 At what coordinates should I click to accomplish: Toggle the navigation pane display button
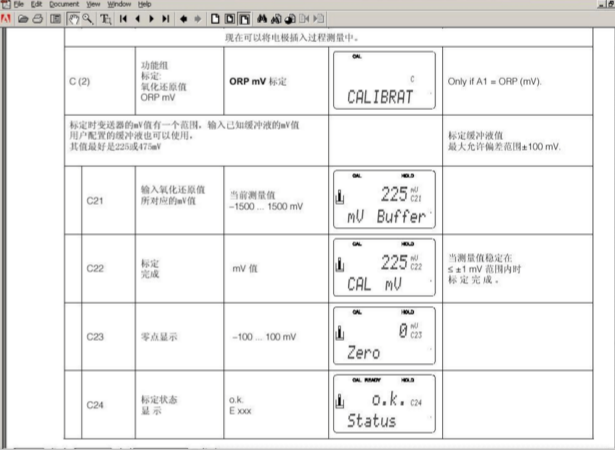(x=56, y=18)
